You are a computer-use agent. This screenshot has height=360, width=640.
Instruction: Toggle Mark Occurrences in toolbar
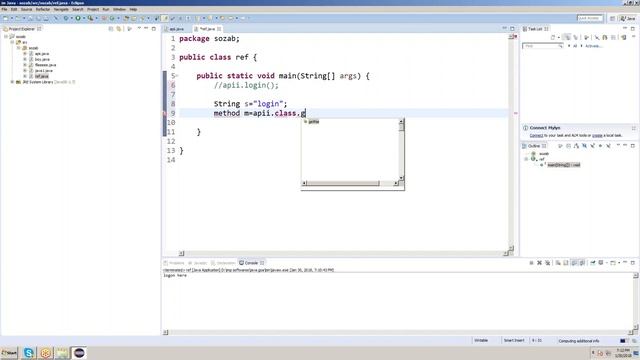click(165, 18)
